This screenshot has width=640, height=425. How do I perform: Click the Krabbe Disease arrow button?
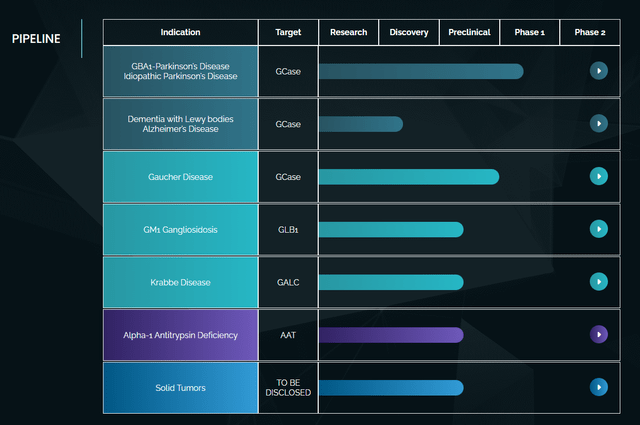click(x=598, y=282)
